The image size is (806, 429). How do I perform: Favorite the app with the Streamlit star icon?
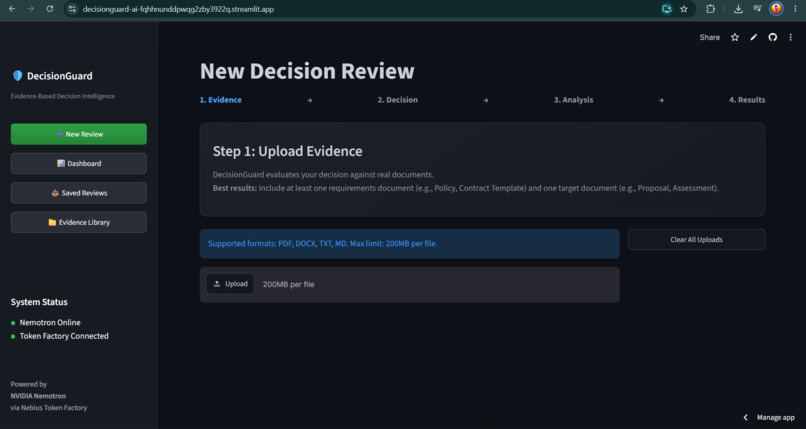click(735, 37)
